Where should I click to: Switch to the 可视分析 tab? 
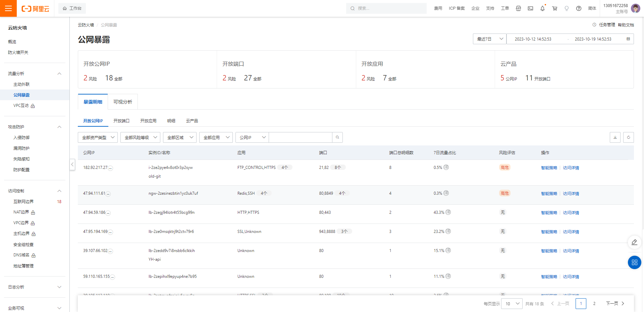pos(123,102)
